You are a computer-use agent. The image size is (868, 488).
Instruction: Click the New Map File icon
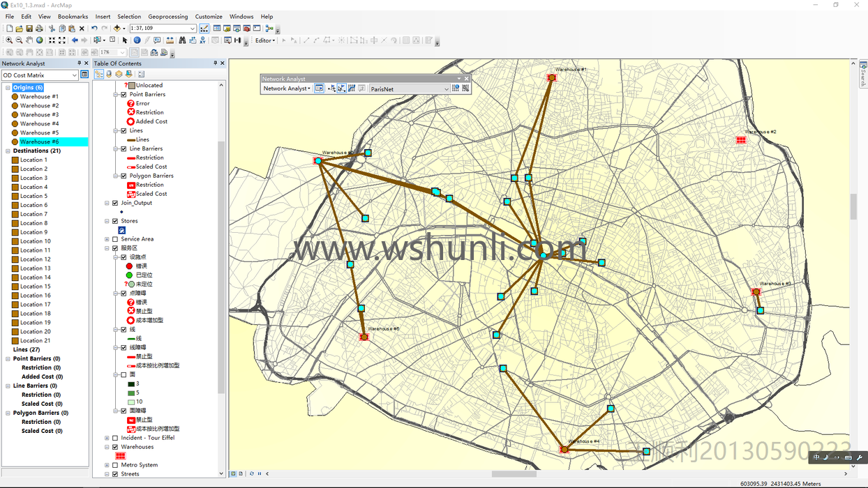click(x=9, y=29)
